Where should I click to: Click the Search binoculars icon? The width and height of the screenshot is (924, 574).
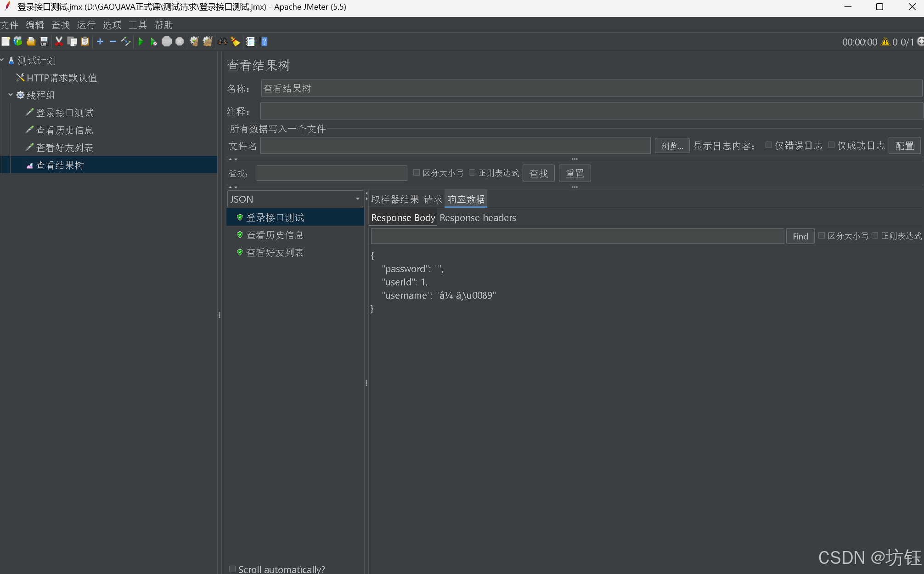pyautogui.click(x=223, y=42)
